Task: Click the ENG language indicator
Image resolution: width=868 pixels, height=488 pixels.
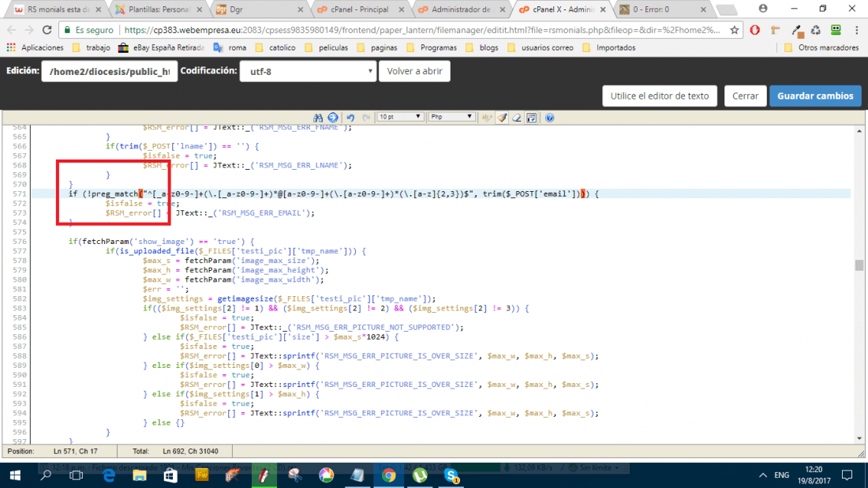Action: (x=781, y=475)
